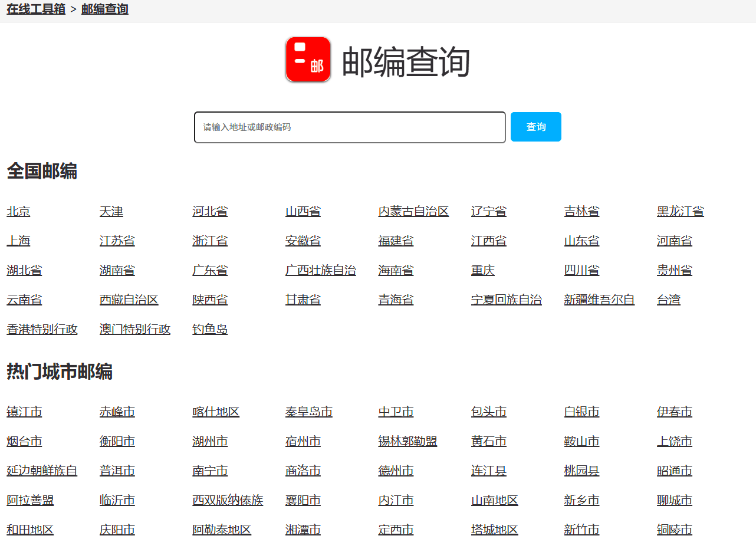
Task: Click the address or postal code input field
Action: pos(350,127)
